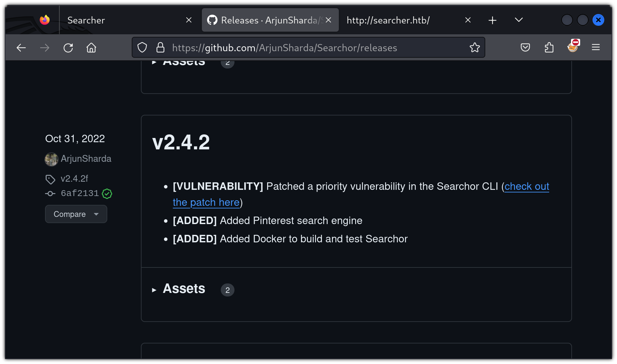The image size is (617, 364).
Task: Open the browser home page icon
Action: click(x=91, y=48)
